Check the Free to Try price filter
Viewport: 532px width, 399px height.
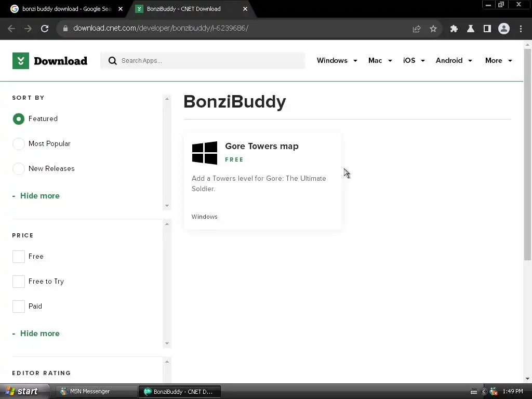[19, 281]
